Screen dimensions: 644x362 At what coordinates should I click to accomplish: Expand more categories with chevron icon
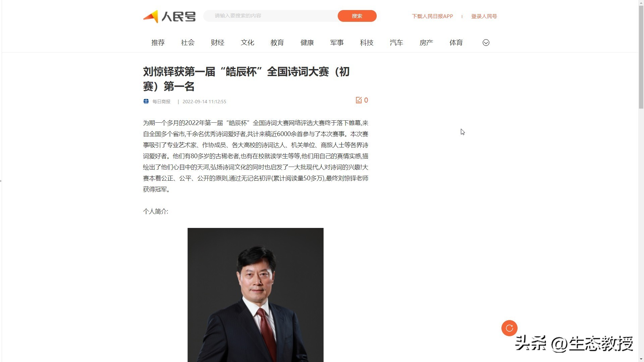tap(486, 43)
